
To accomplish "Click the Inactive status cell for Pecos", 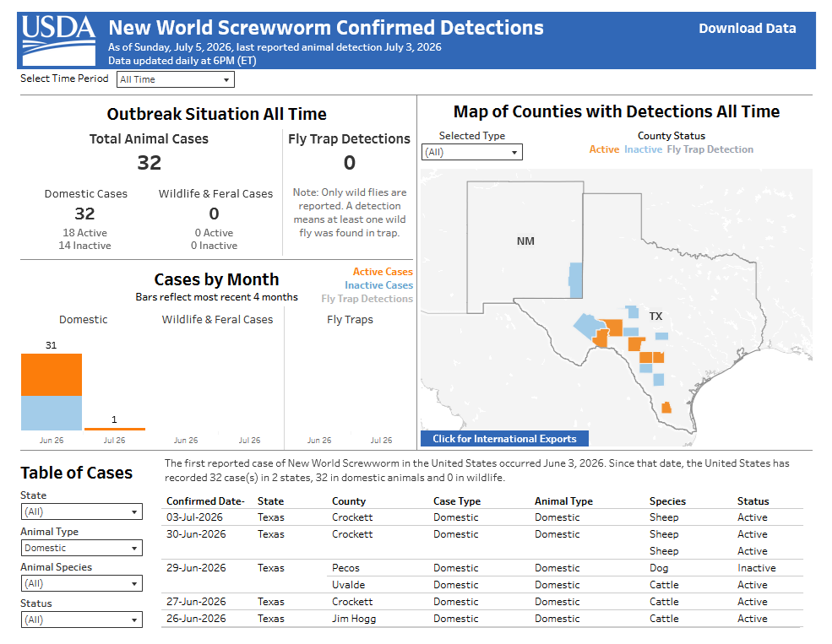I will 757,568.
